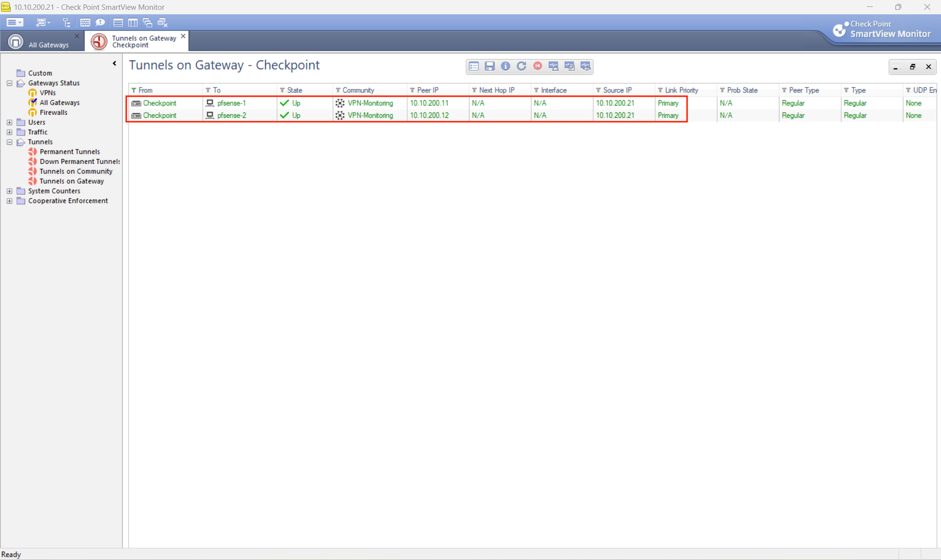Click the To column filter icon
The width and height of the screenshot is (941, 560).
coord(208,90)
